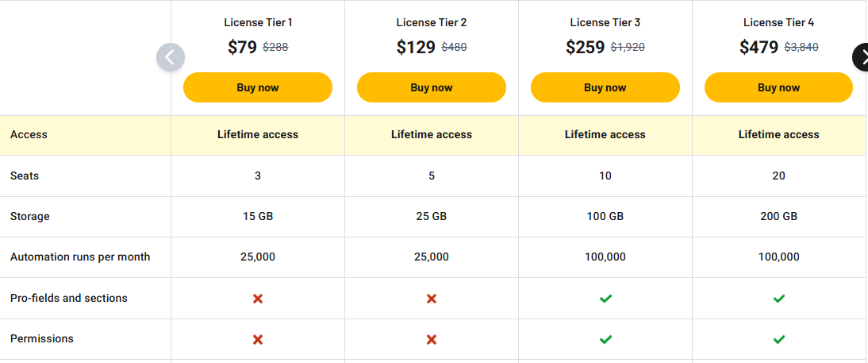Click the Tier 3 Lifetime access cell
868x363 pixels.
point(605,135)
